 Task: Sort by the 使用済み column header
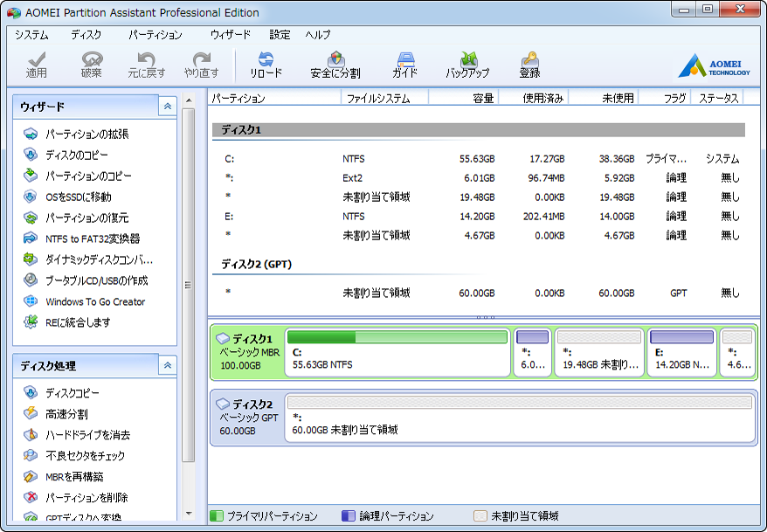[x=533, y=99]
